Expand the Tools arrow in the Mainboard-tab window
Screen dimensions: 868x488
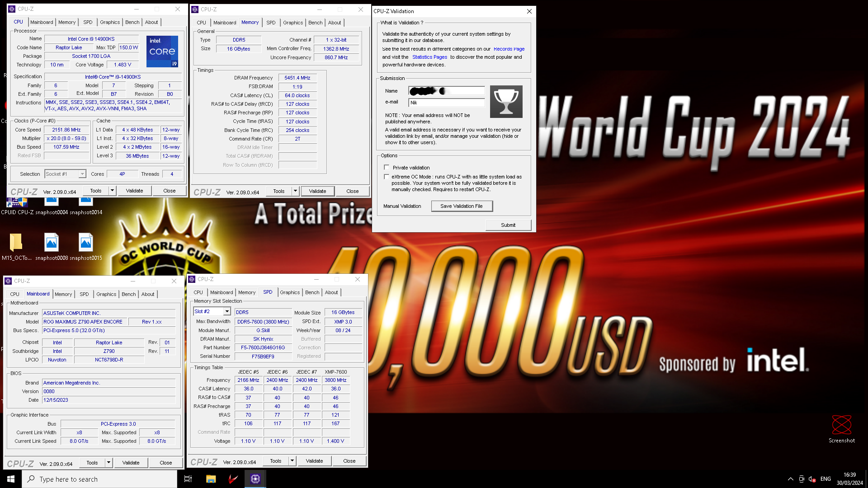pyautogui.click(x=108, y=463)
